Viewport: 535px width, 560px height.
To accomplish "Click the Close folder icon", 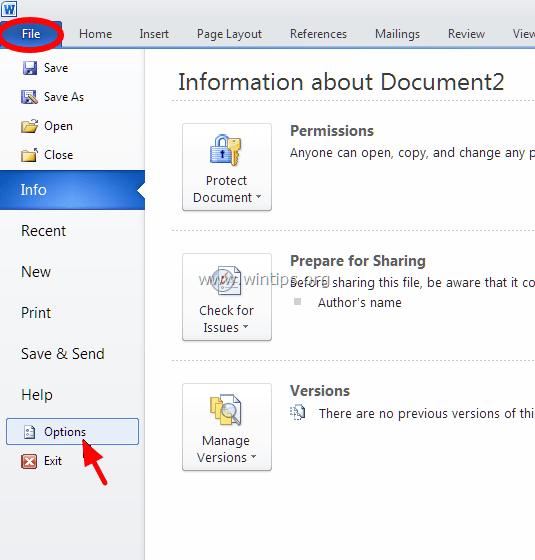I will click(29, 155).
